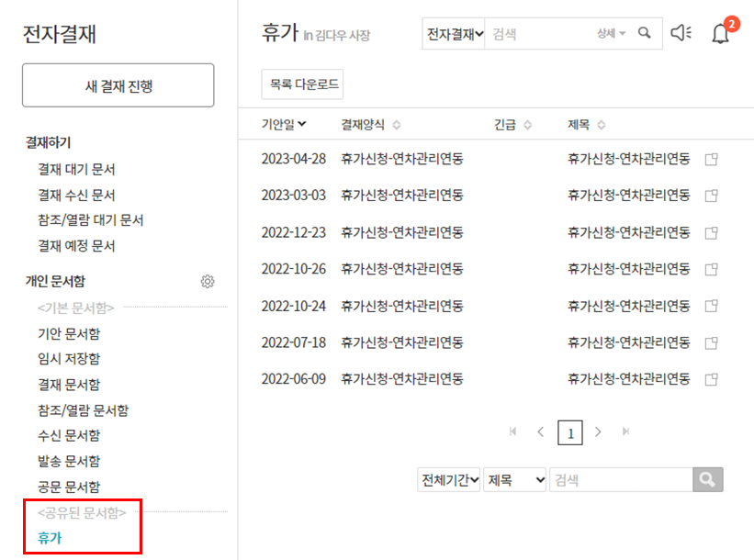
Task: Select 결재 대기 문서 in sidebar
Action: [x=76, y=169]
